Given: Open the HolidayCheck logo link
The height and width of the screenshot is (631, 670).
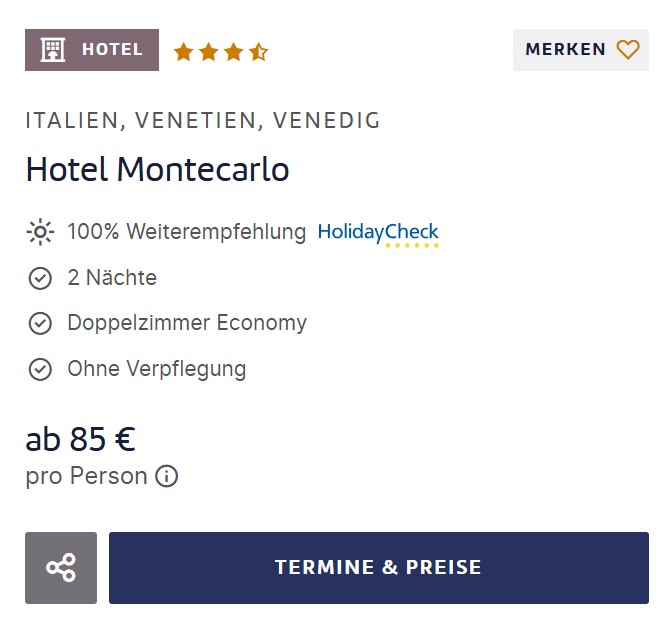Looking at the screenshot, I should [378, 234].
